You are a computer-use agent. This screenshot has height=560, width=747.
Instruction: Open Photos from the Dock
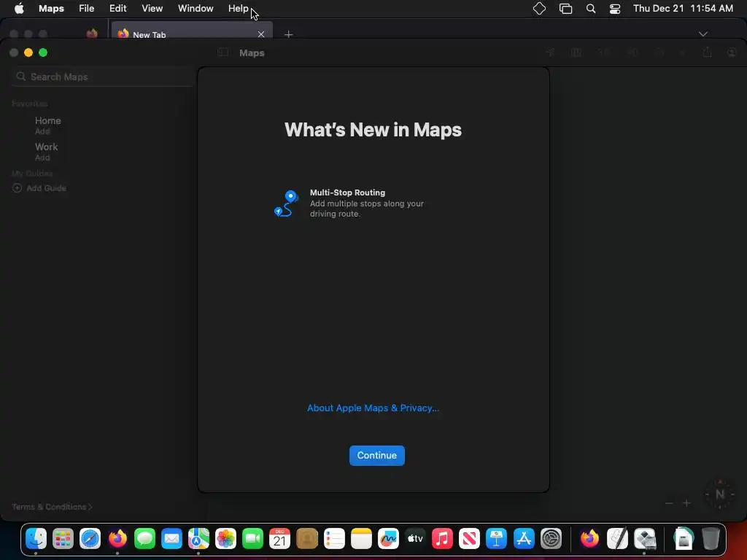pyautogui.click(x=226, y=539)
